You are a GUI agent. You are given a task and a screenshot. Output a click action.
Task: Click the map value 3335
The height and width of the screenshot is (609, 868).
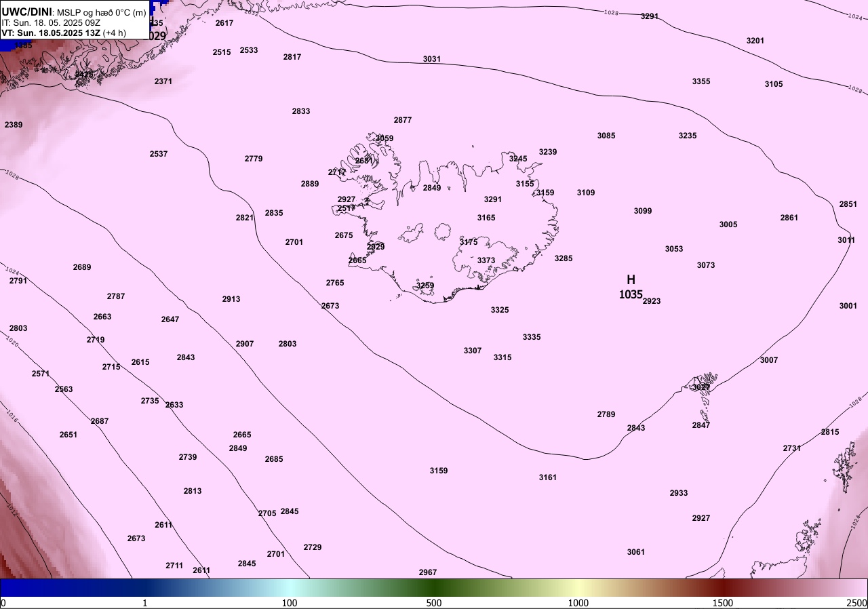coord(532,337)
